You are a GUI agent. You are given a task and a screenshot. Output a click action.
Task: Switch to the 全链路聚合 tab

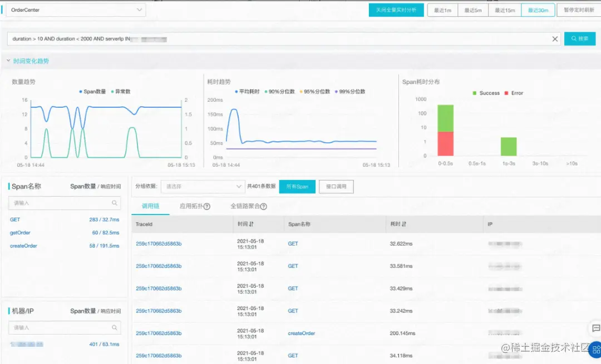[245, 206]
